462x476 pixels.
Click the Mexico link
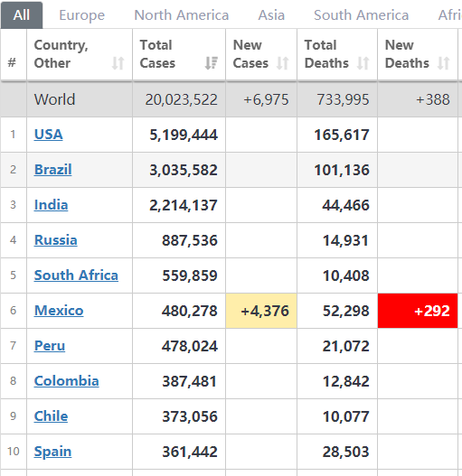[x=59, y=310]
